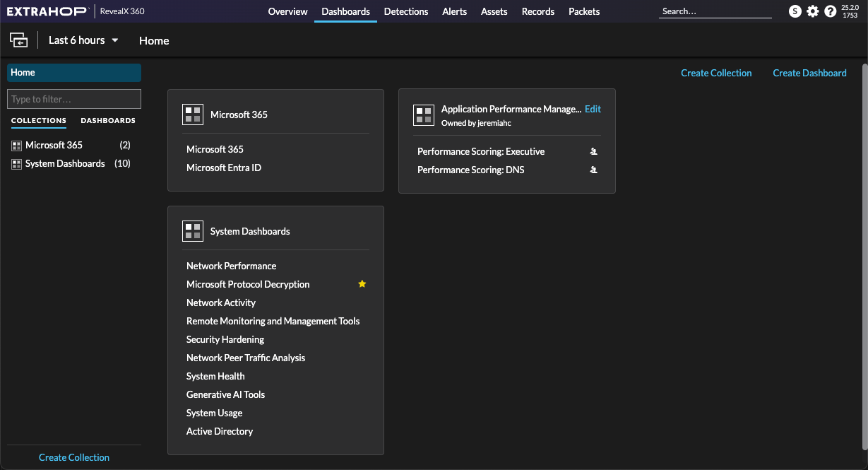
Task: Open the Network Performance dashboard
Action: click(x=232, y=266)
